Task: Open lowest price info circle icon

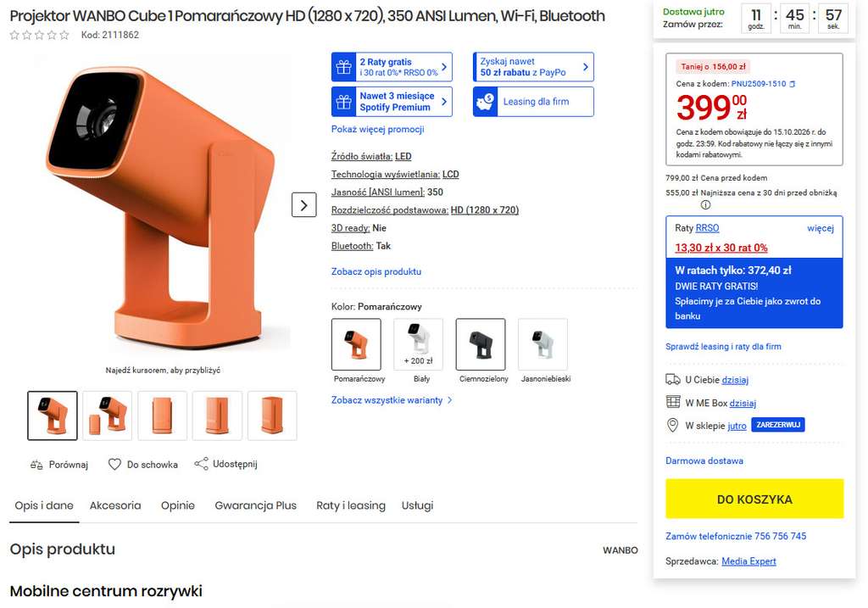Action: tap(705, 205)
